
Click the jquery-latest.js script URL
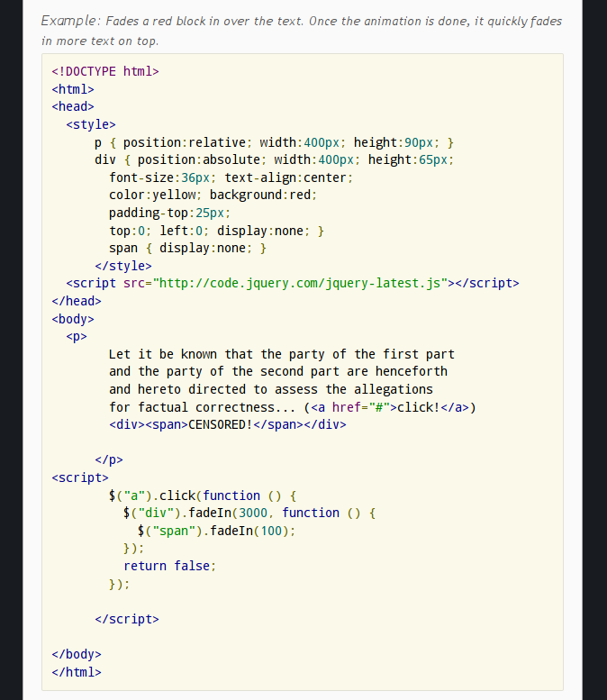300,284
